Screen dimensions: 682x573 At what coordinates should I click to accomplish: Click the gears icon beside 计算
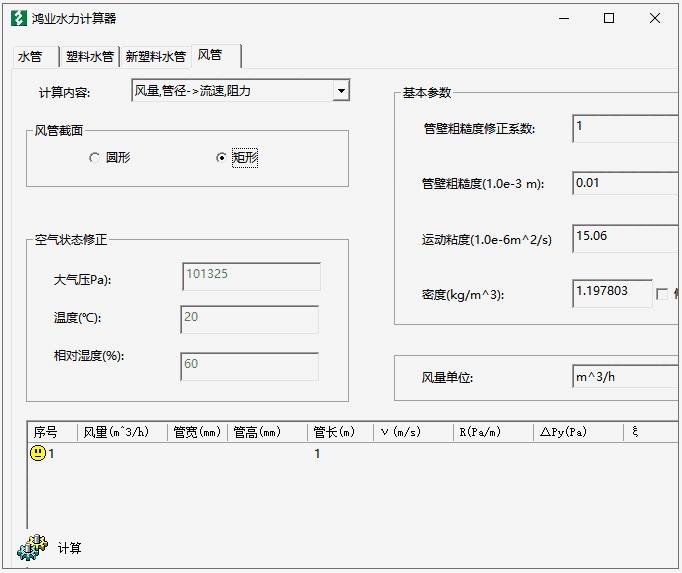32,547
